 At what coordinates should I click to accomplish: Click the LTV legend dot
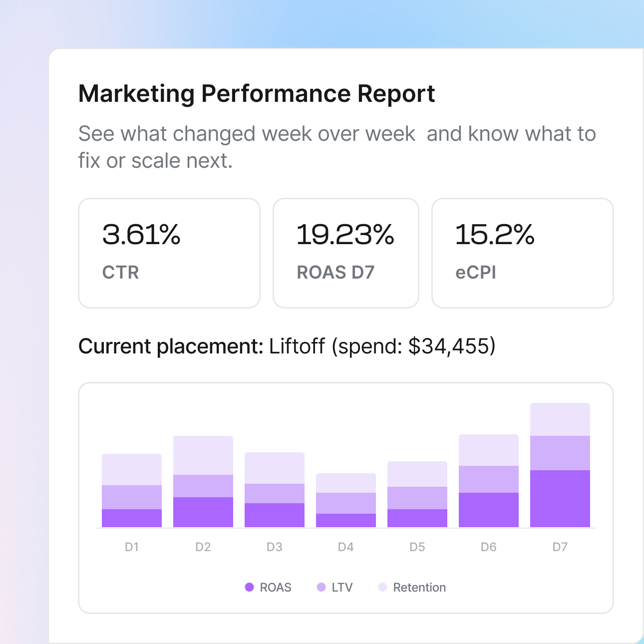point(322,587)
